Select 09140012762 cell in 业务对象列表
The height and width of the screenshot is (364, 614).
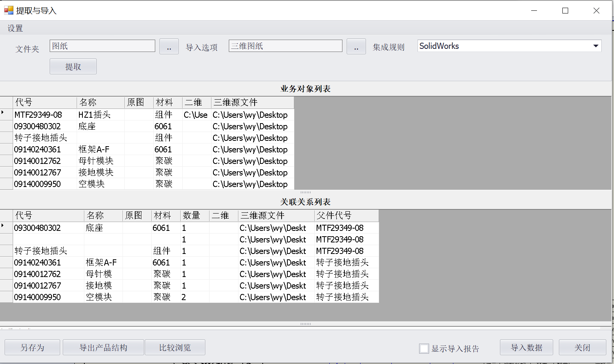coord(45,161)
